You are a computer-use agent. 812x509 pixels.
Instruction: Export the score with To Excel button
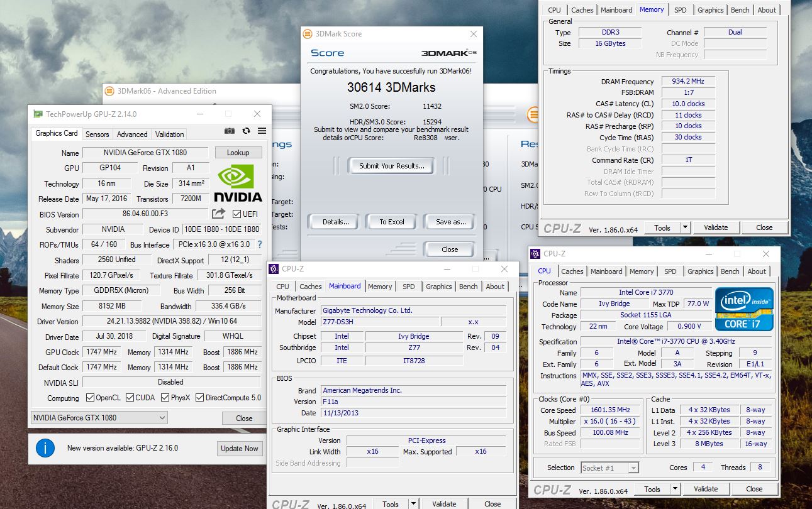(392, 222)
